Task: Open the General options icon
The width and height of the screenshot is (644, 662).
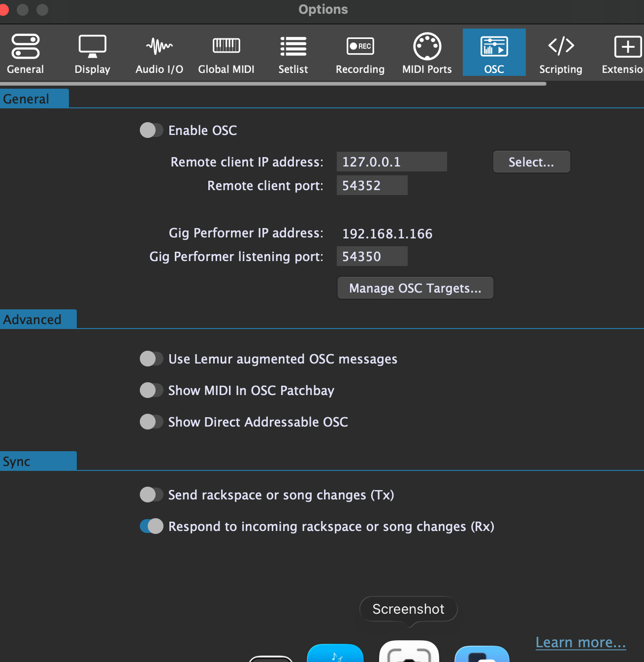Action: pyautogui.click(x=26, y=47)
